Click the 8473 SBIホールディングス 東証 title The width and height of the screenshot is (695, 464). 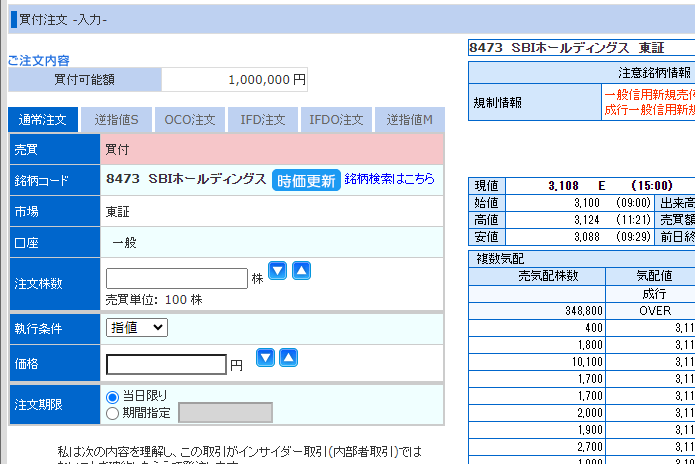(567, 48)
